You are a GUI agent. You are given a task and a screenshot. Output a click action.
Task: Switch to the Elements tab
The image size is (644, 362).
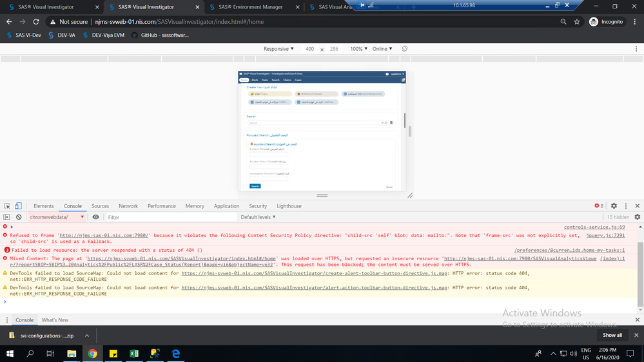44,206
